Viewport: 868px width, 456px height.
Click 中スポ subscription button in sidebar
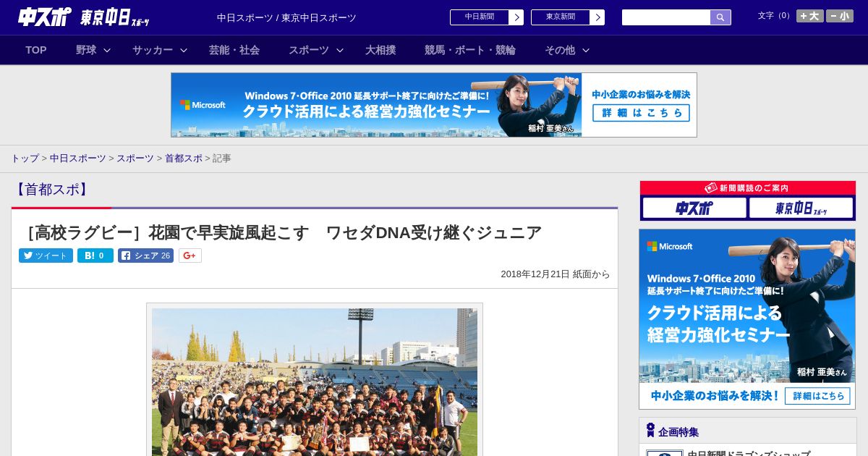694,208
